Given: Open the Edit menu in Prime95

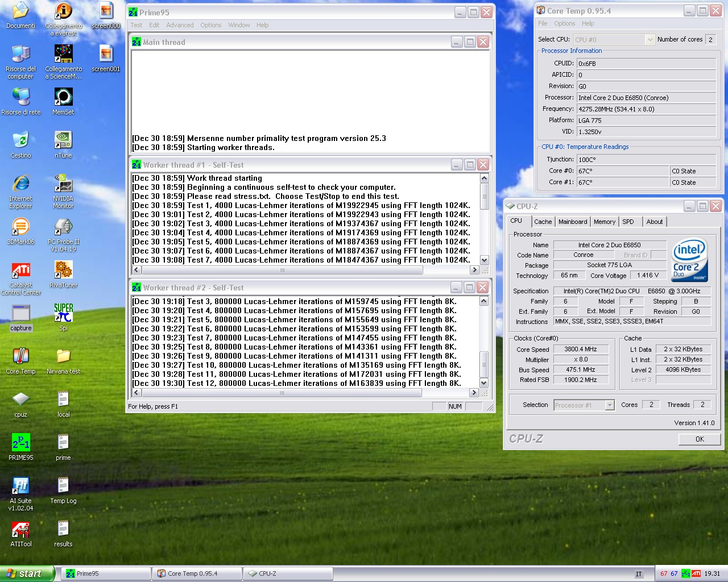Looking at the screenshot, I should [154, 25].
